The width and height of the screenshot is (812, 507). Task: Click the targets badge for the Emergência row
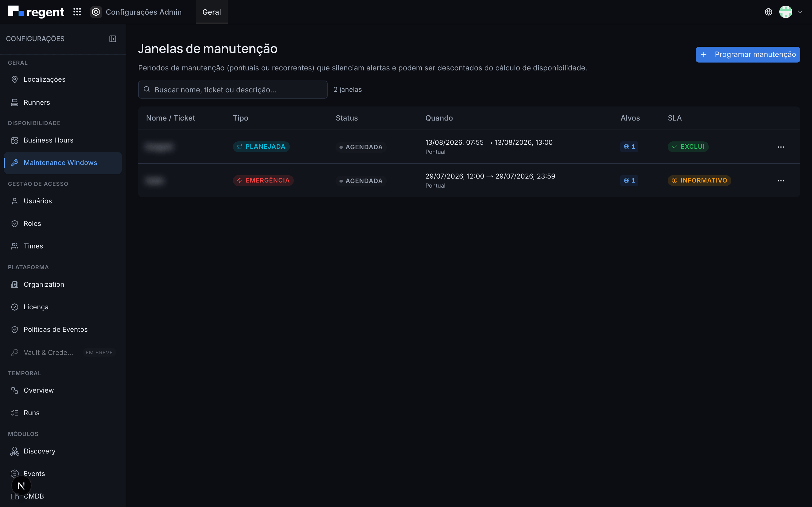point(629,180)
